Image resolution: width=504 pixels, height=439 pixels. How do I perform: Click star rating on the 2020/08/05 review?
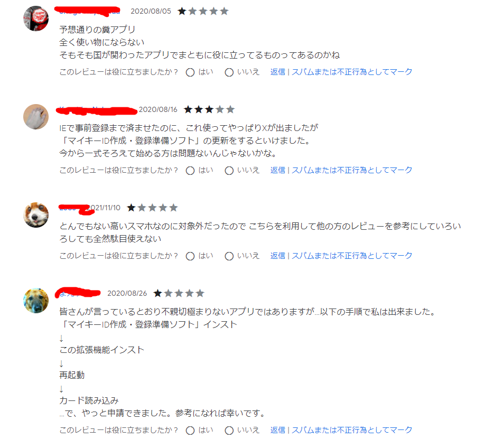(x=203, y=11)
